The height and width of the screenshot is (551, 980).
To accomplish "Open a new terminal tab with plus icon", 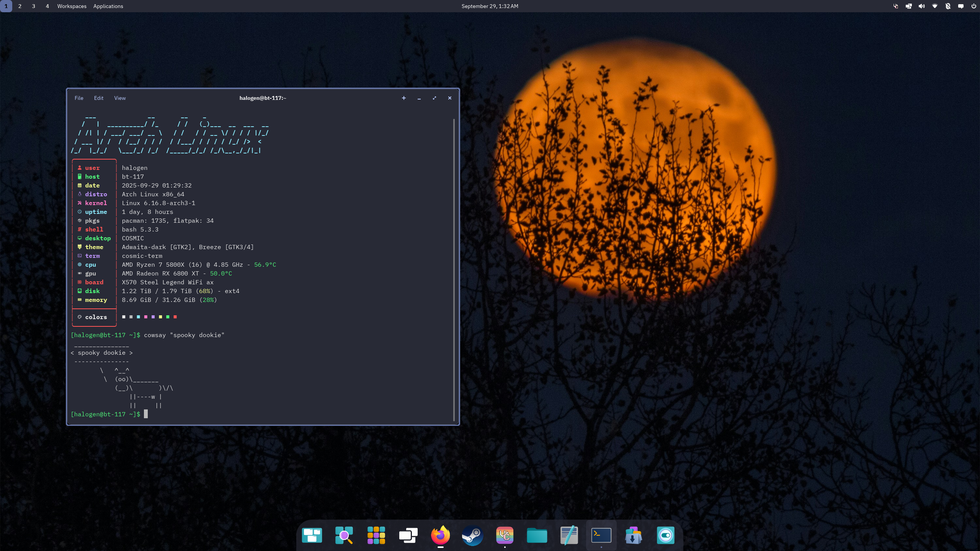I will [403, 98].
